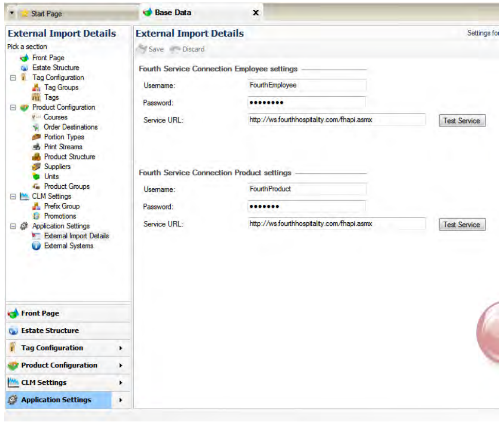The height and width of the screenshot is (424, 504).
Task: Select External Systems in the tree
Action: pyautogui.click(x=69, y=246)
